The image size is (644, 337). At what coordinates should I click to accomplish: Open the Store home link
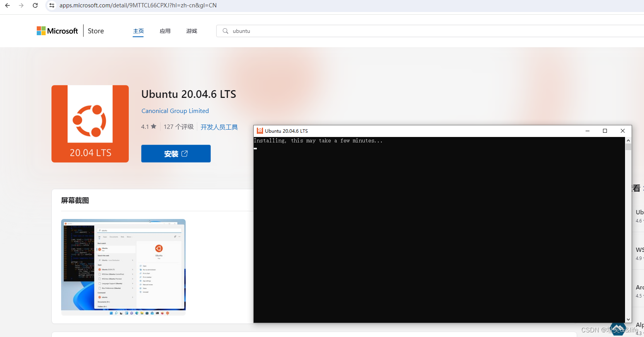click(96, 31)
